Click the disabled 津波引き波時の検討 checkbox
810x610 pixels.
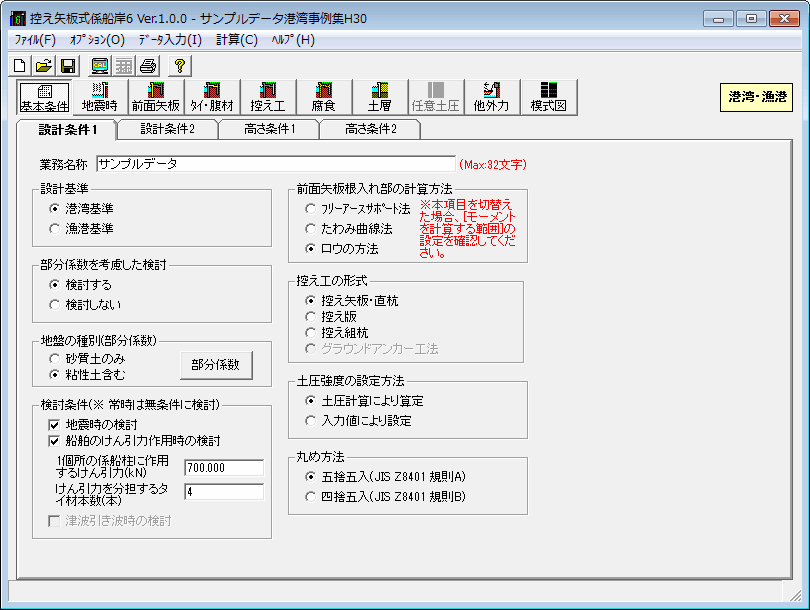110,521
